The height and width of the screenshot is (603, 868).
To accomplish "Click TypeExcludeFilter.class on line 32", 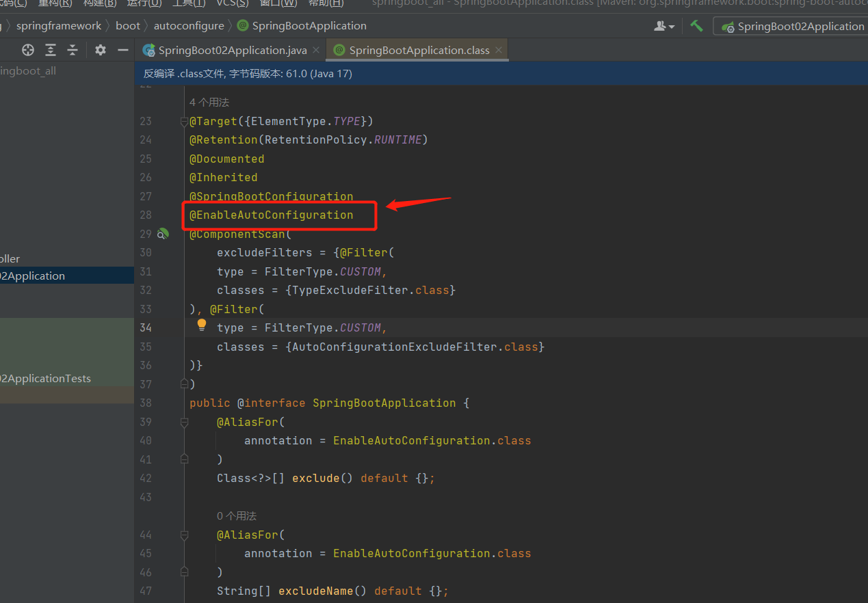I will (371, 291).
